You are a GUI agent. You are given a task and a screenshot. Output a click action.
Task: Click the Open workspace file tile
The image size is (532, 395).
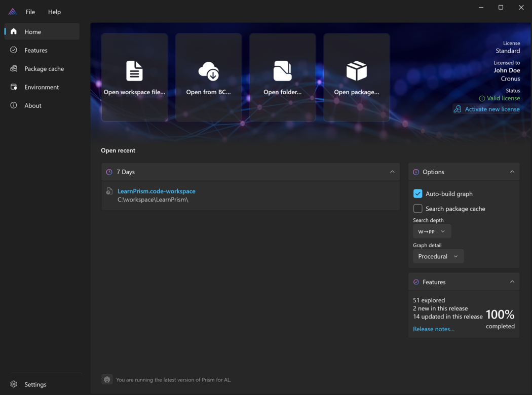coord(134,77)
